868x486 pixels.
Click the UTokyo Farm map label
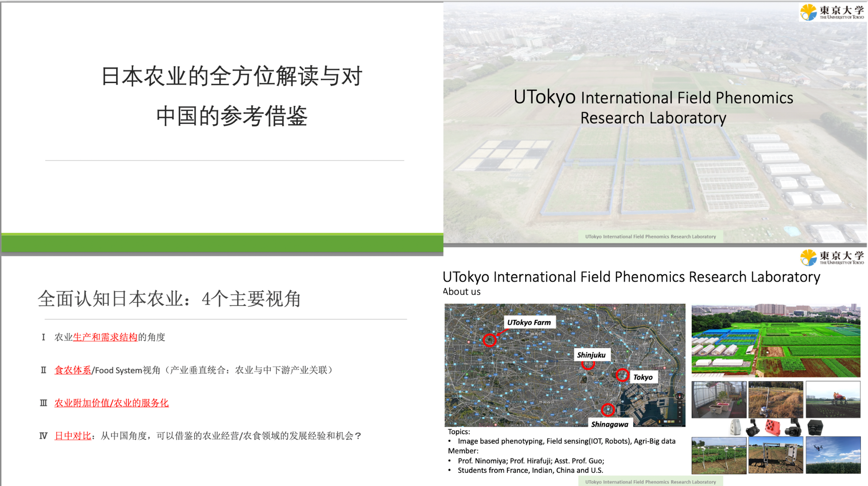tap(529, 322)
